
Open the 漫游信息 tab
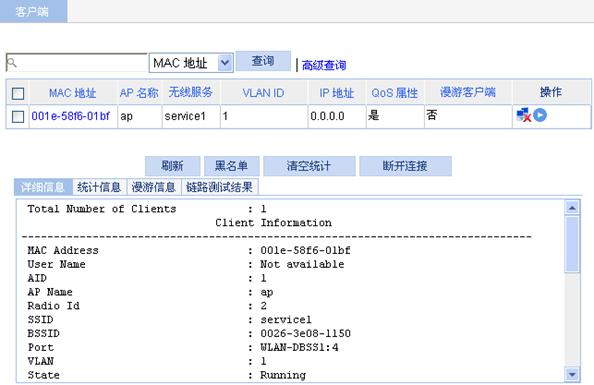tap(154, 187)
